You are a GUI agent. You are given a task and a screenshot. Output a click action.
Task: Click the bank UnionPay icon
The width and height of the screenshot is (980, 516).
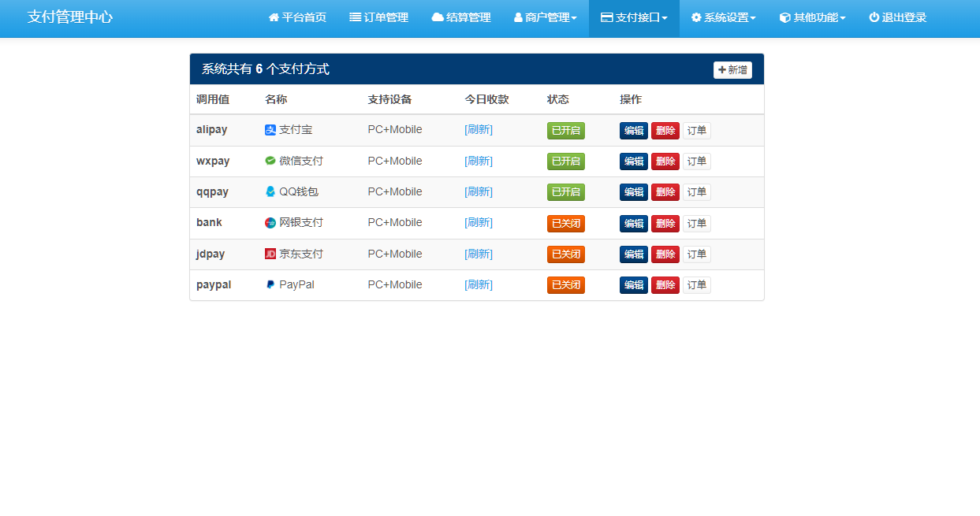(270, 223)
